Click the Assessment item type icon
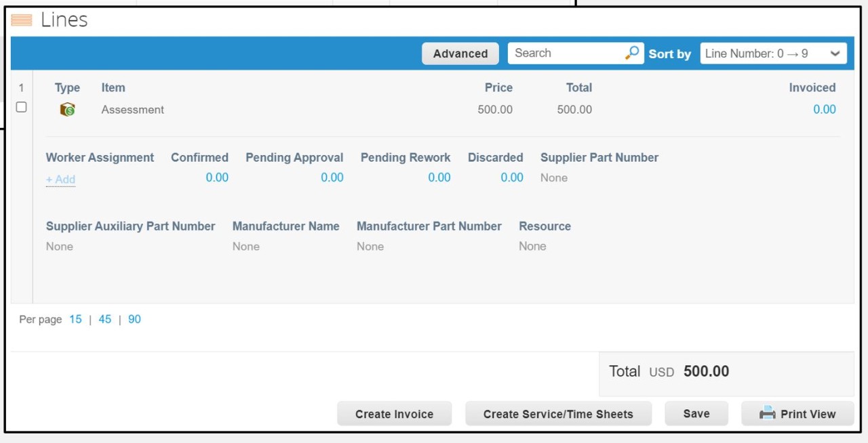This screenshot has height=443, width=868. tap(67, 110)
